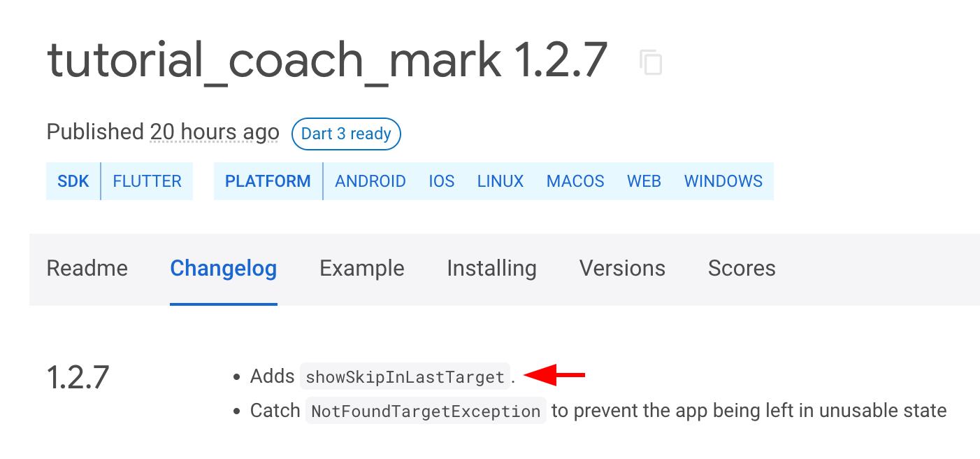The height and width of the screenshot is (459, 980).
Task: Select the showSkipInLastTarget code snippet
Action: pyautogui.click(x=404, y=376)
